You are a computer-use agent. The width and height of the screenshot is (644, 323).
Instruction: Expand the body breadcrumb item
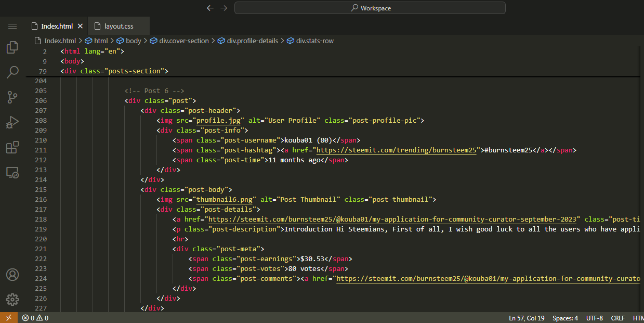click(133, 41)
